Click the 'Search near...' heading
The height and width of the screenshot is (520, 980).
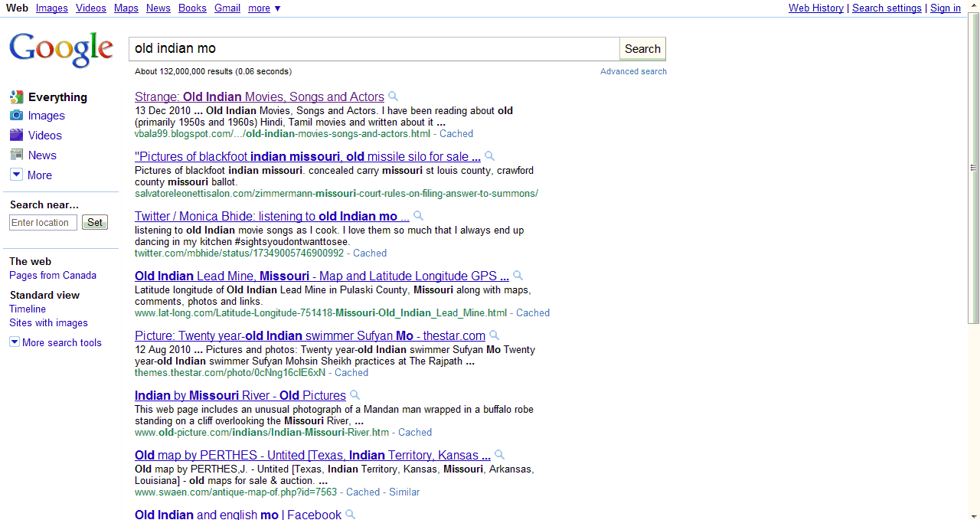[x=44, y=204]
